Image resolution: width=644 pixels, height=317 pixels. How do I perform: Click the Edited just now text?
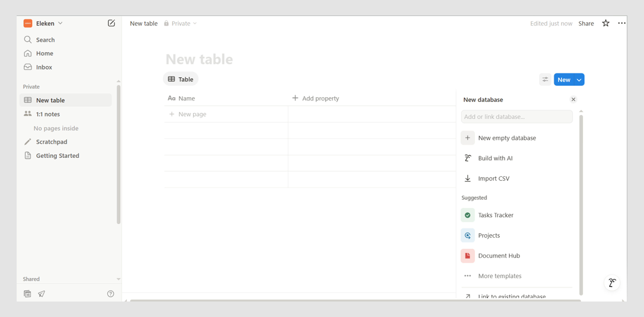tap(551, 23)
